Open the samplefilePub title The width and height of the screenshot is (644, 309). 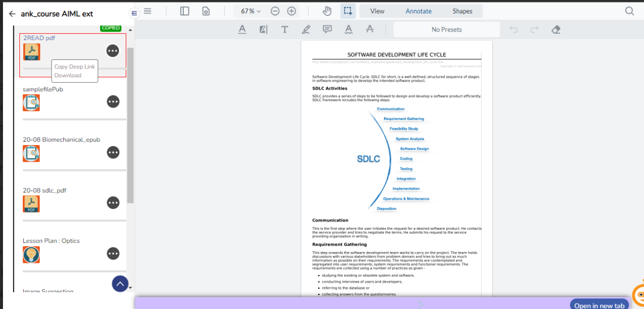43,89
